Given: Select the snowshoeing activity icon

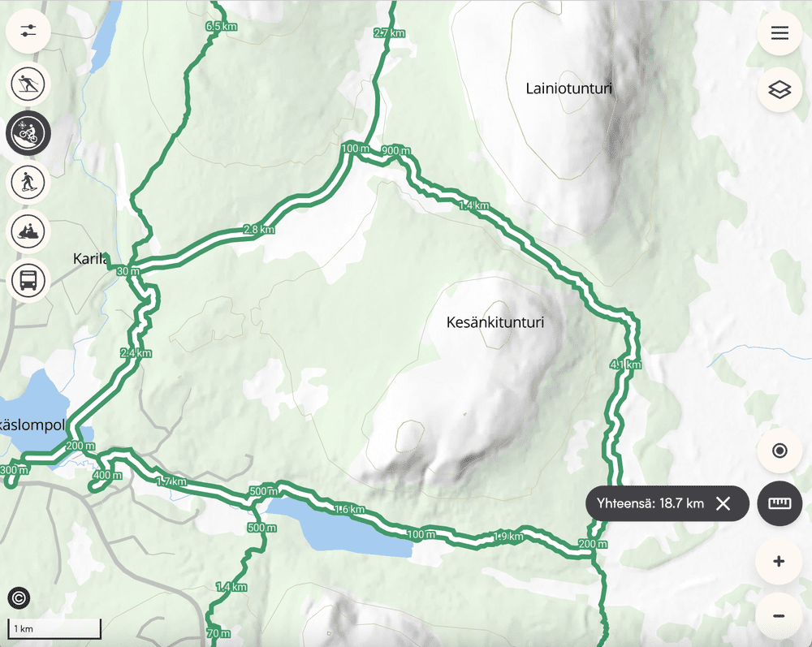Looking at the screenshot, I should pyautogui.click(x=28, y=182).
